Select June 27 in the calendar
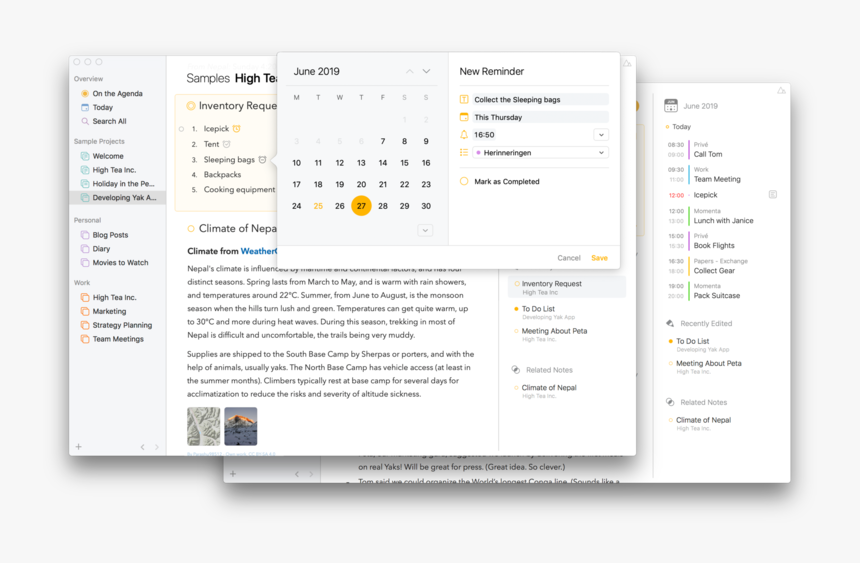This screenshot has height=563, width=860. 361,206
